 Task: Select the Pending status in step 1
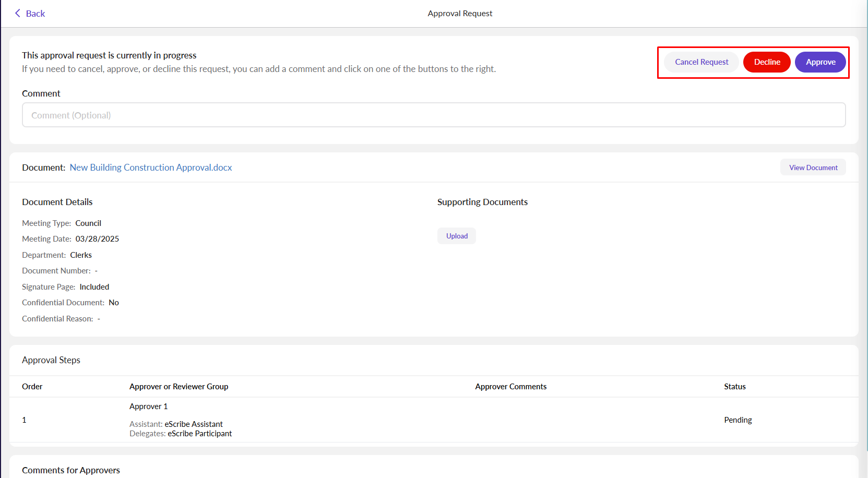(738, 420)
